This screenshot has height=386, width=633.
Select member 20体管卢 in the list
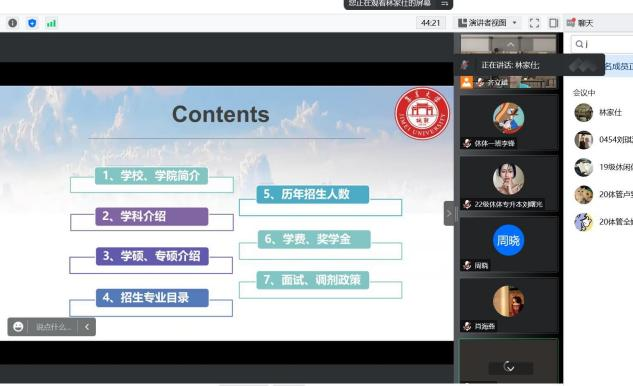603,195
